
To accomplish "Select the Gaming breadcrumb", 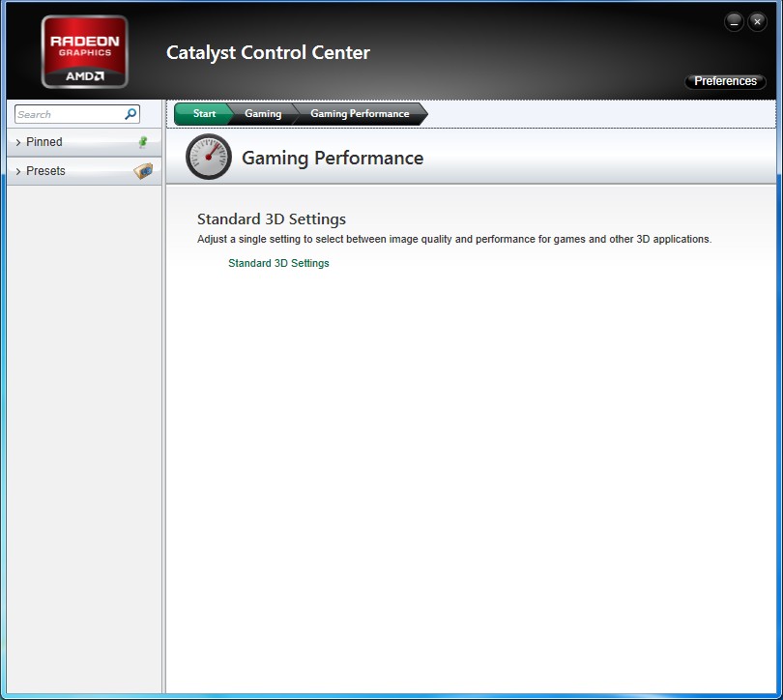I will coord(263,114).
